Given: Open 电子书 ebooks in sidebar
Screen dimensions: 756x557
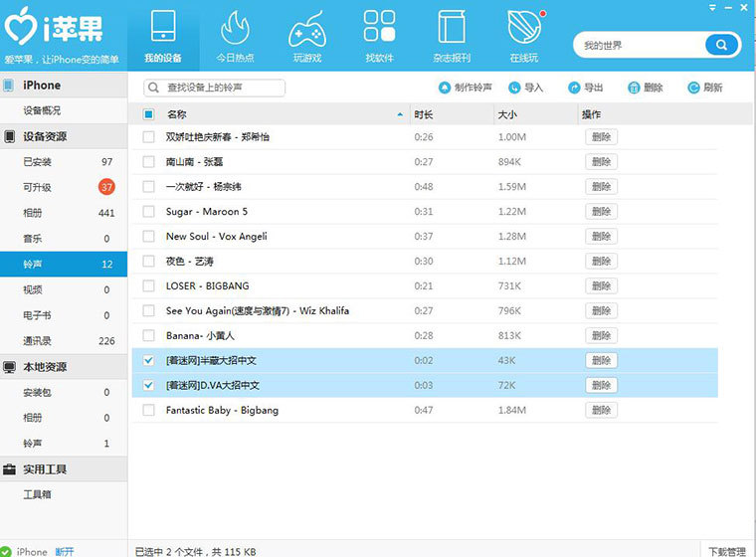Looking at the screenshot, I should pos(64,315).
